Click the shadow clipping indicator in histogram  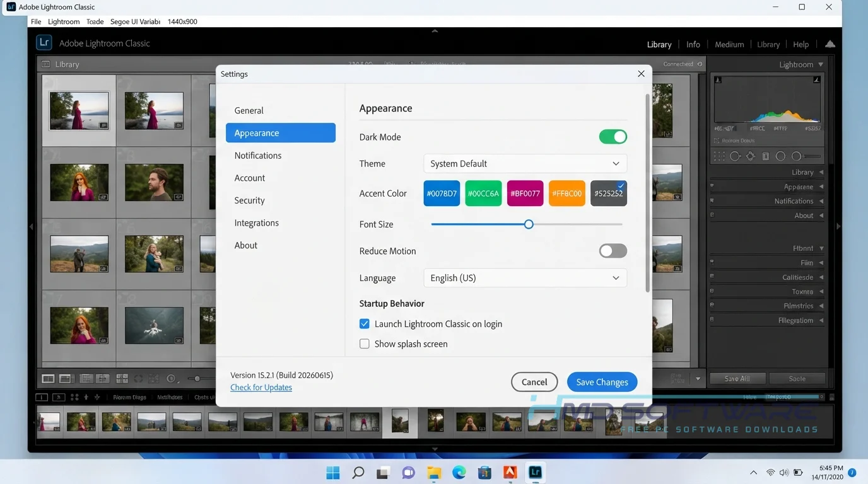718,80
